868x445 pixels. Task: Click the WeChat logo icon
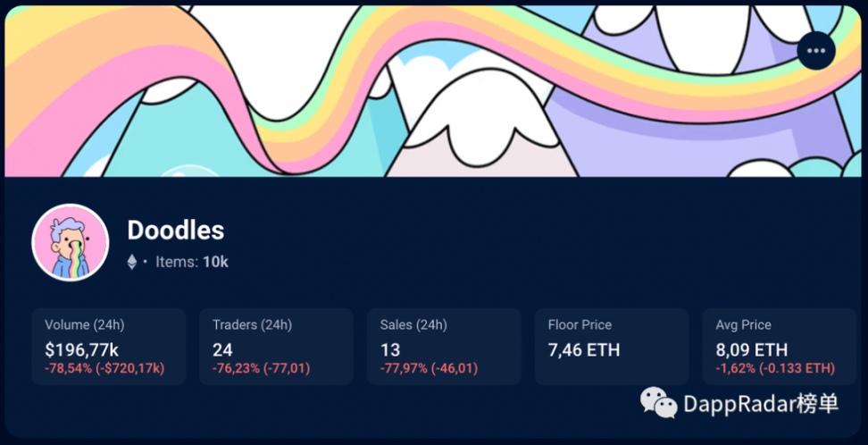pos(658,403)
